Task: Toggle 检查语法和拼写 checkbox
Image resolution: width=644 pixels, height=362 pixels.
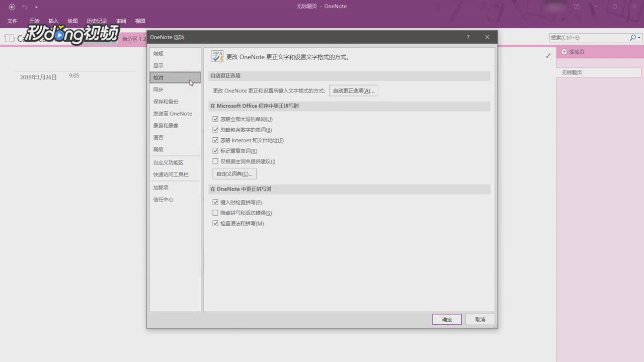Action: point(215,223)
